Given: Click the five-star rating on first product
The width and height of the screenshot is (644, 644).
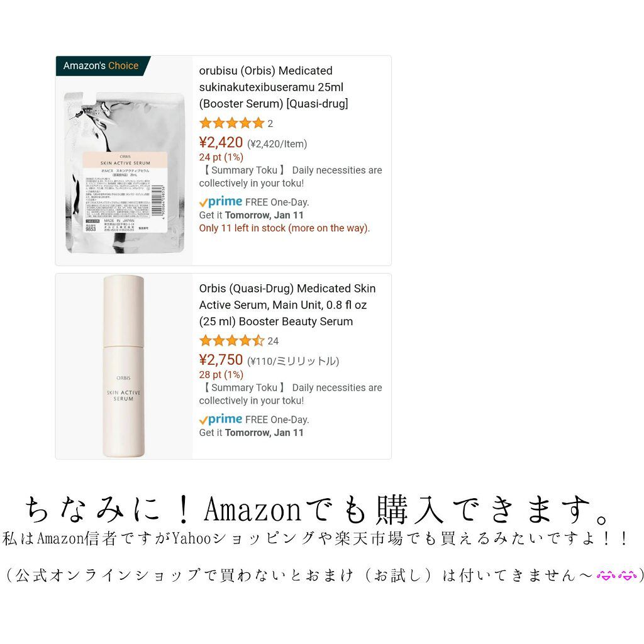Looking at the screenshot, I should 231,123.
